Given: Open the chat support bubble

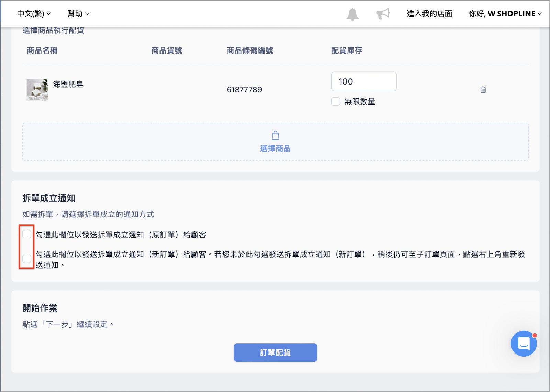Looking at the screenshot, I should click(x=524, y=343).
